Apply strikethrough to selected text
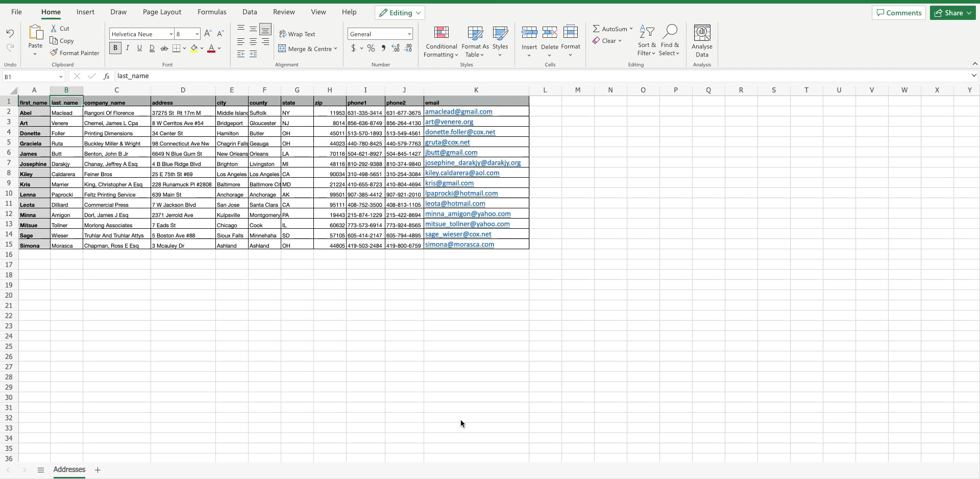This screenshot has height=479, width=980. (164, 48)
